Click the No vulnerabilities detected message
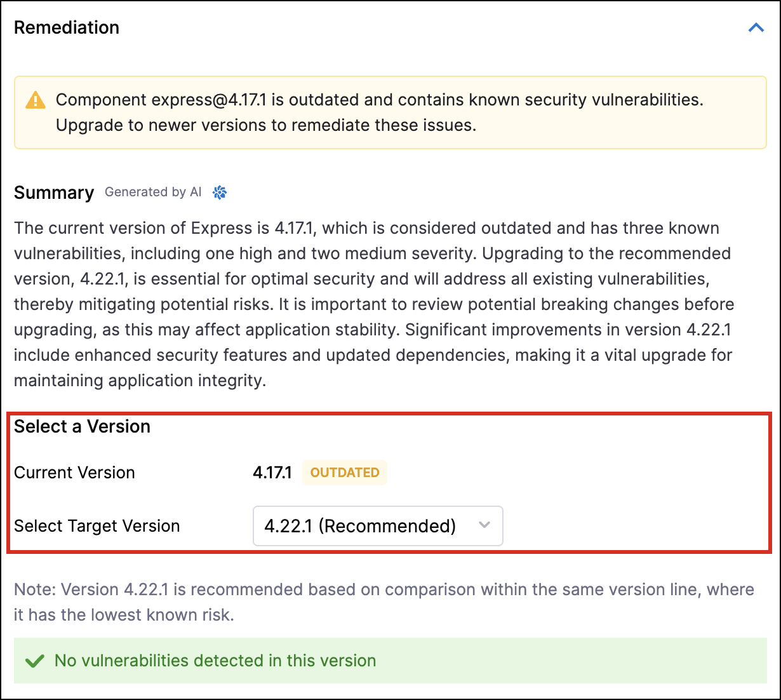Viewport: 781px width, 700px height. click(215, 661)
